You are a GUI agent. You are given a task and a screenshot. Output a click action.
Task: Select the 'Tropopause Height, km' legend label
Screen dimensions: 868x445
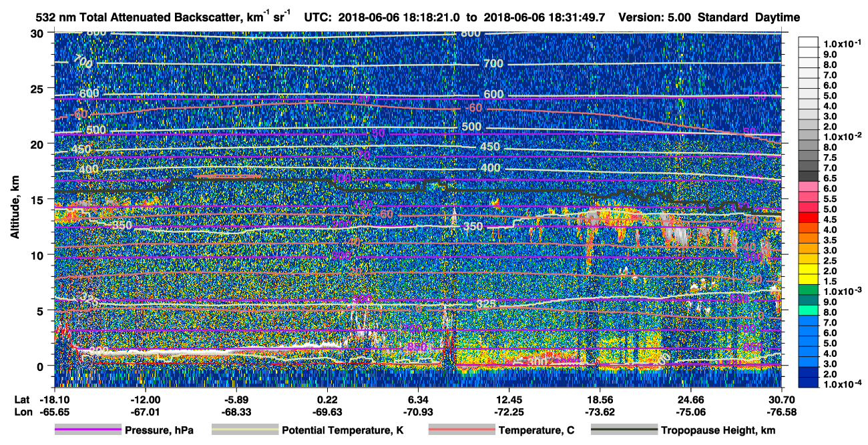point(718,430)
